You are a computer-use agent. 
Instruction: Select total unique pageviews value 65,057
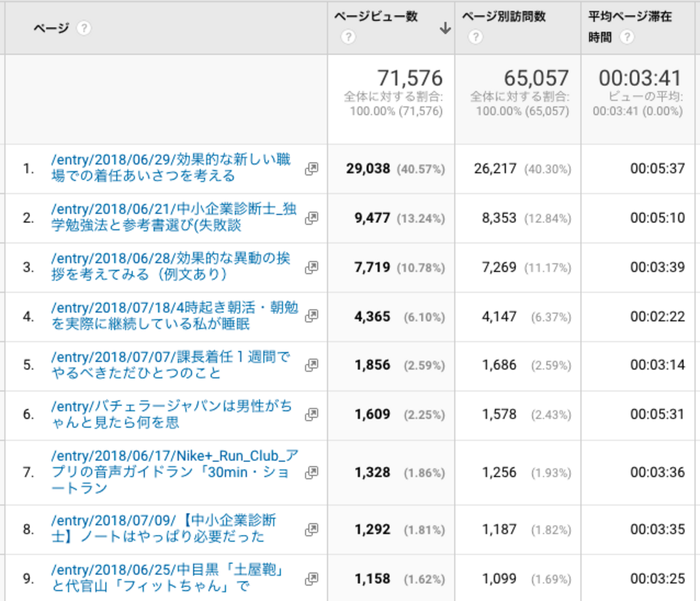click(x=536, y=78)
